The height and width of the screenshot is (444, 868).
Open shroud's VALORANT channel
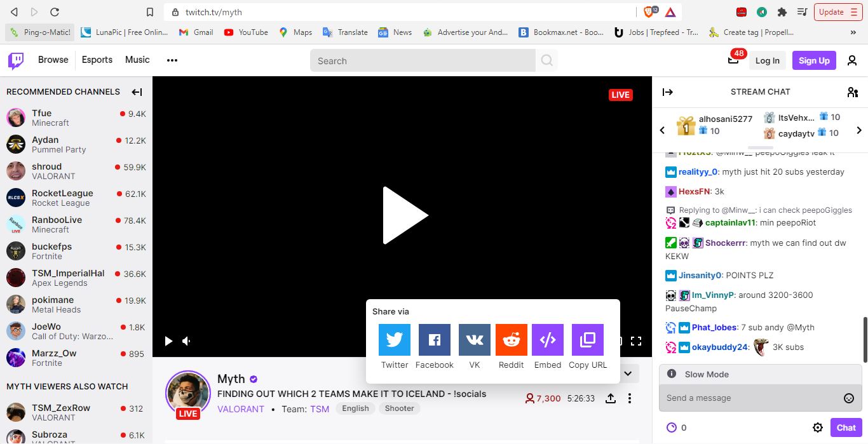(76, 171)
